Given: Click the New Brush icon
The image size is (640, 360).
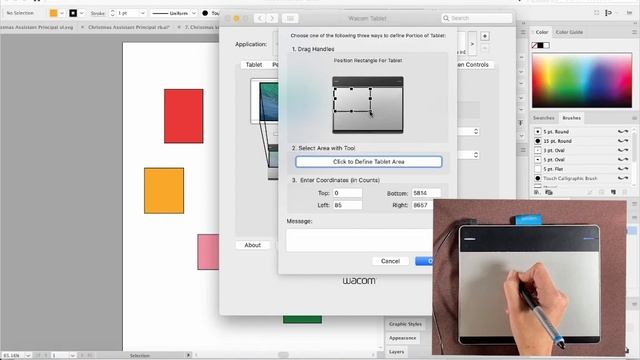Looking at the screenshot, I should click(x=613, y=192).
